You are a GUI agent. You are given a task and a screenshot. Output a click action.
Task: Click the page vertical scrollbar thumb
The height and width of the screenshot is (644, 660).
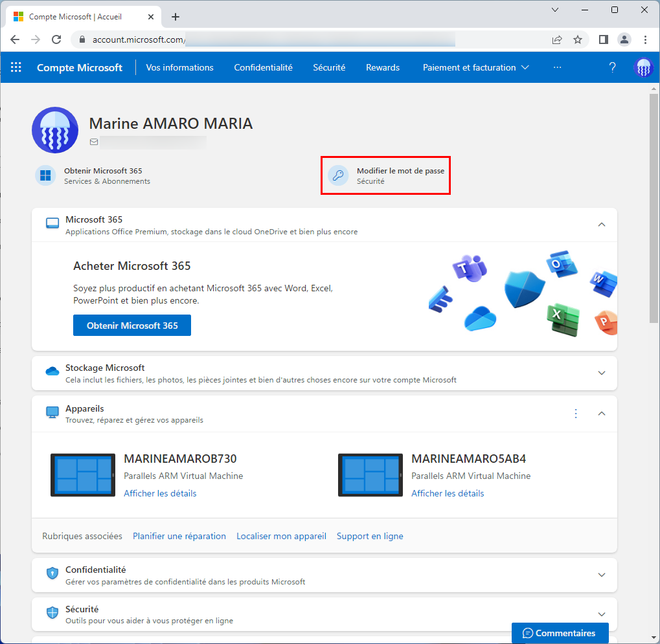[x=654, y=208]
